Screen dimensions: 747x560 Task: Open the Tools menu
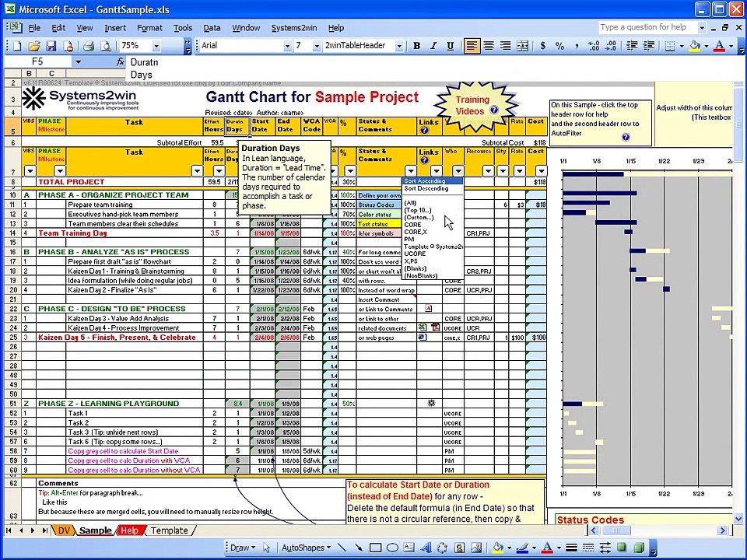point(182,28)
